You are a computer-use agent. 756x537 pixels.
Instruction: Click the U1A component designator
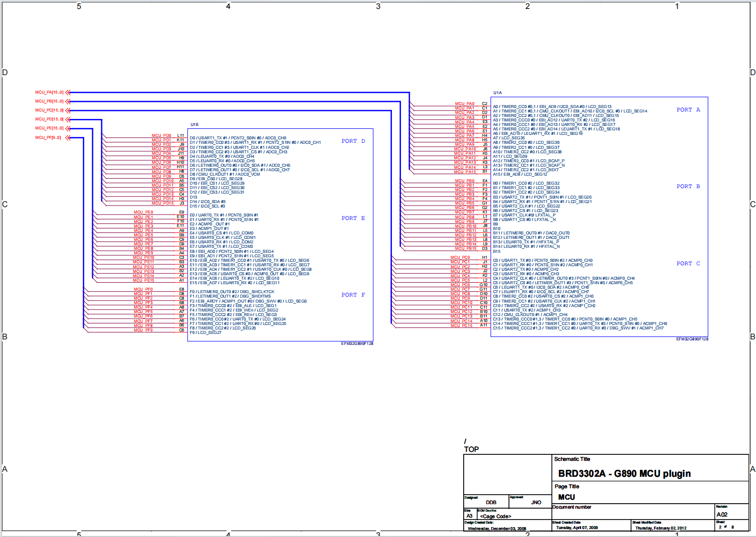(497, 93)
